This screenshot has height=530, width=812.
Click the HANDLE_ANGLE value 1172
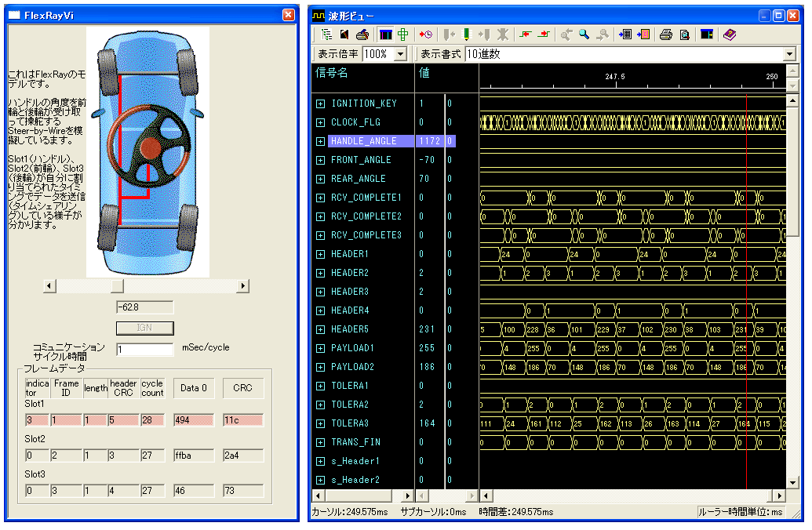[430, 141]
